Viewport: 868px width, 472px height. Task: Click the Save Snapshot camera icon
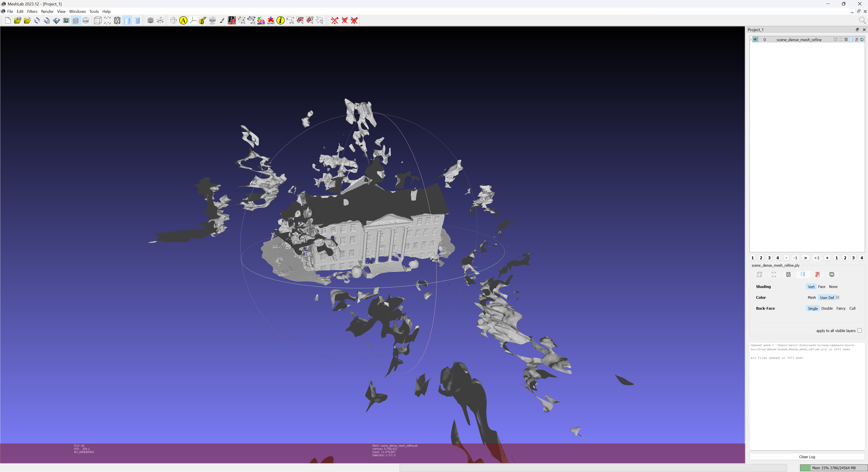[66, 21]
